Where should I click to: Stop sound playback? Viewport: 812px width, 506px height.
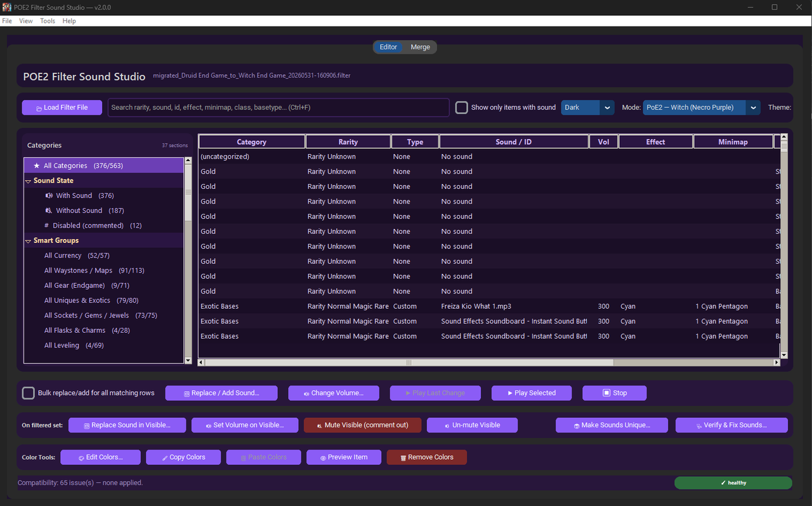[614, 393]
